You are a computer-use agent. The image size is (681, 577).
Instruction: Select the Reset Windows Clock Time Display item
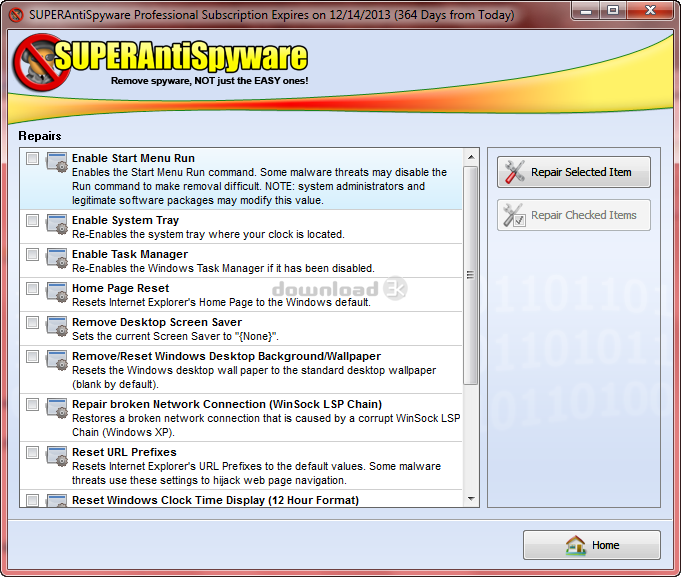215,500
